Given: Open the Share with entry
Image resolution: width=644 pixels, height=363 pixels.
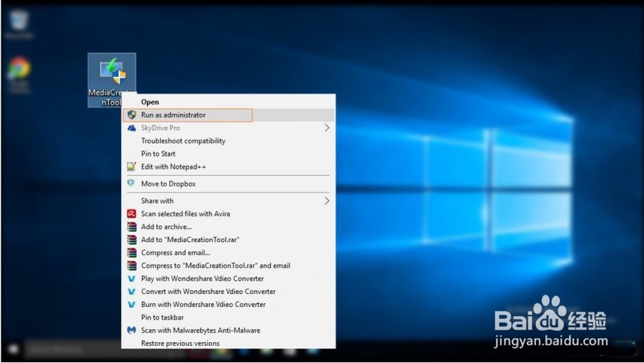Looking at the screenshot, I should point(228,201).
